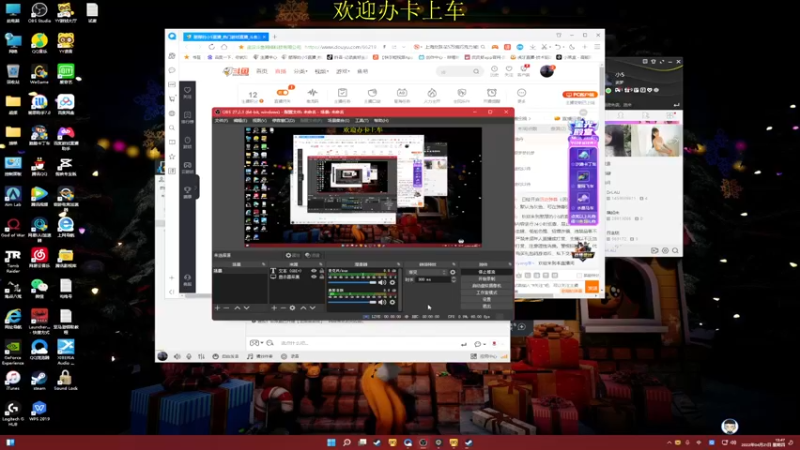Viewport: 800px width, 450px height.
Task: Open OBS 工具 Tools menu
Action: 361,120
